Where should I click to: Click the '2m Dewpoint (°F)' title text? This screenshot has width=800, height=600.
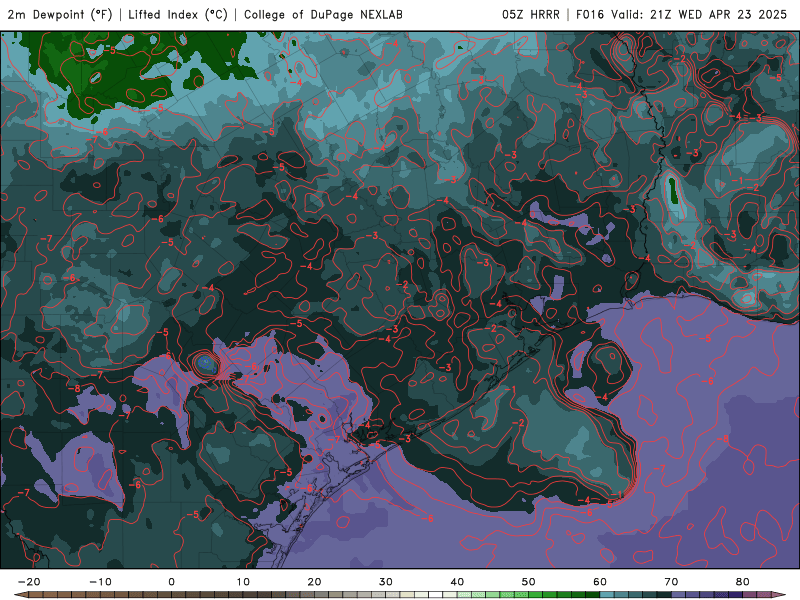(60, 14)
